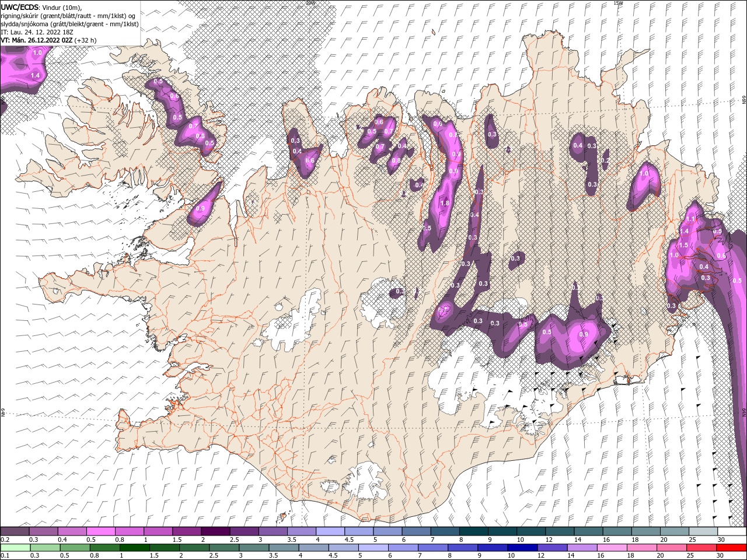Click the 'slydda/snjókoma (grátt/bleikt/grænt - mm/1klst)' line
The image size is (747, 560).
point(69,24)
